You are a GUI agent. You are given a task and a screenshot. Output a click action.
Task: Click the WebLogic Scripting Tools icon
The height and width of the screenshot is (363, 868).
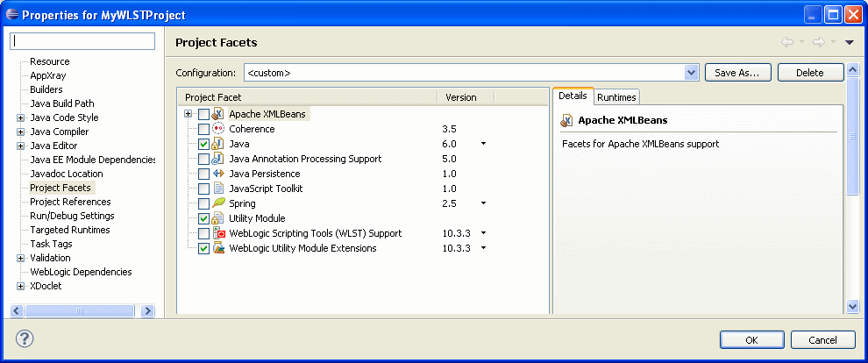218,233
